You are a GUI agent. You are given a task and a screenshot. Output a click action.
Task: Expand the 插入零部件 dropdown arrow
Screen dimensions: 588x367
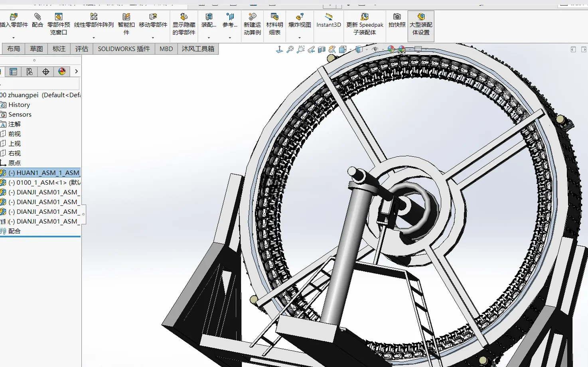tap(14, 38)
